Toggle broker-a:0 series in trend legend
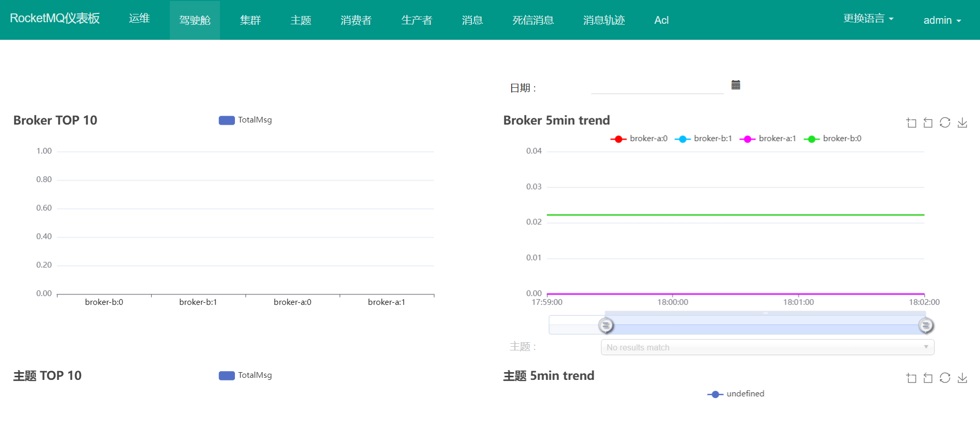 click(639, 139)
